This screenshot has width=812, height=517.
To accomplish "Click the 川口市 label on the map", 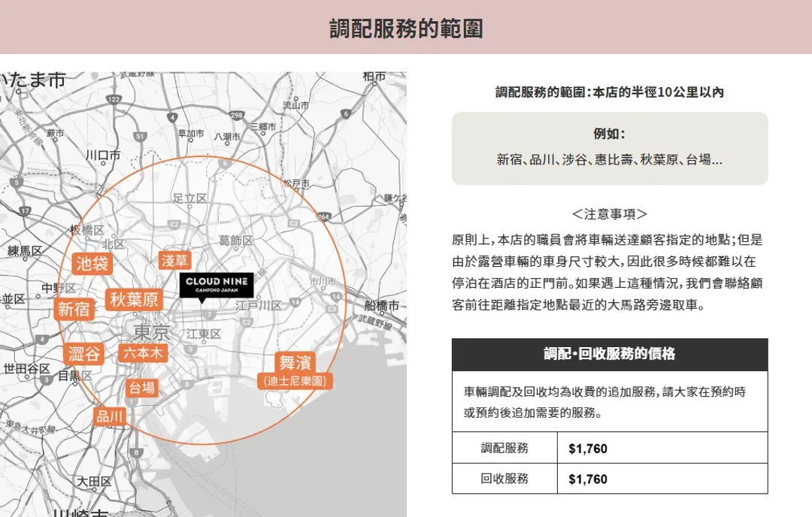I will [x=102, y=156].
